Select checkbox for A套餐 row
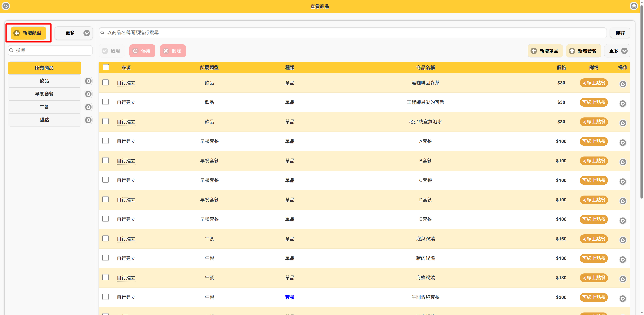This screenshot has width=644, height=315. pyautogui.click(x=105, y=141)
